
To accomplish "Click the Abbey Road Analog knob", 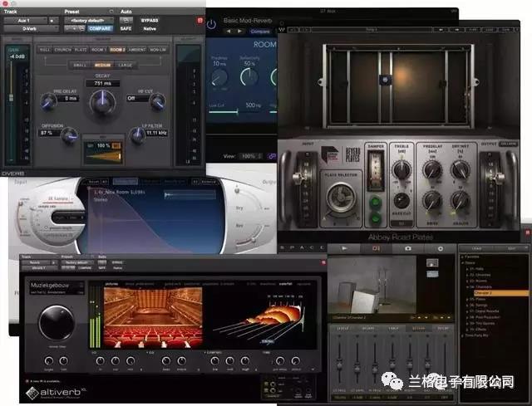I will pos(460,201).
